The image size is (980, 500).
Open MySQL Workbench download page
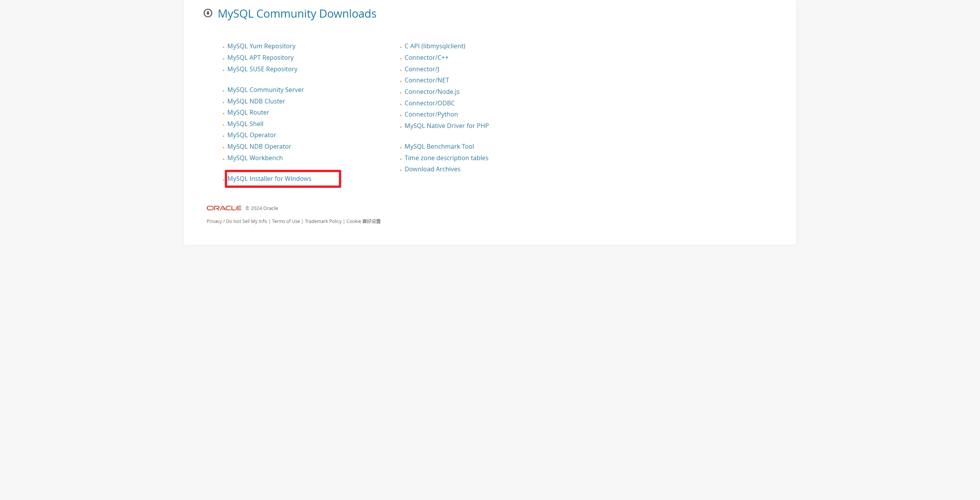point(255,158)
